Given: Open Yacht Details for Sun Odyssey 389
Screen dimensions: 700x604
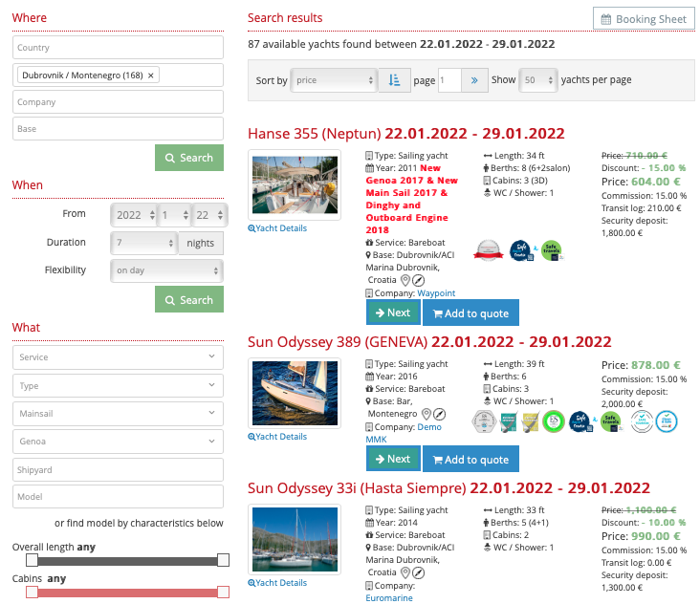Looking at the screenshot, I should point(277,437).
